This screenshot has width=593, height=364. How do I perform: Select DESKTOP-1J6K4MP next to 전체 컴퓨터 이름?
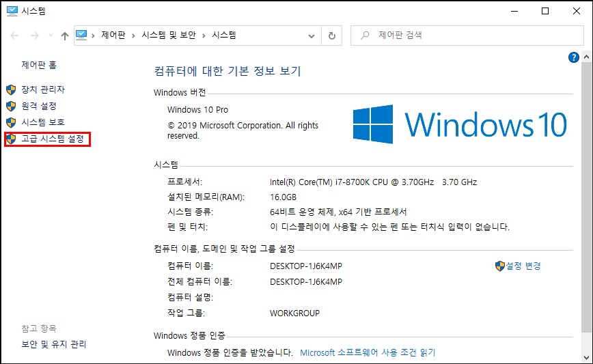point(306,282)
